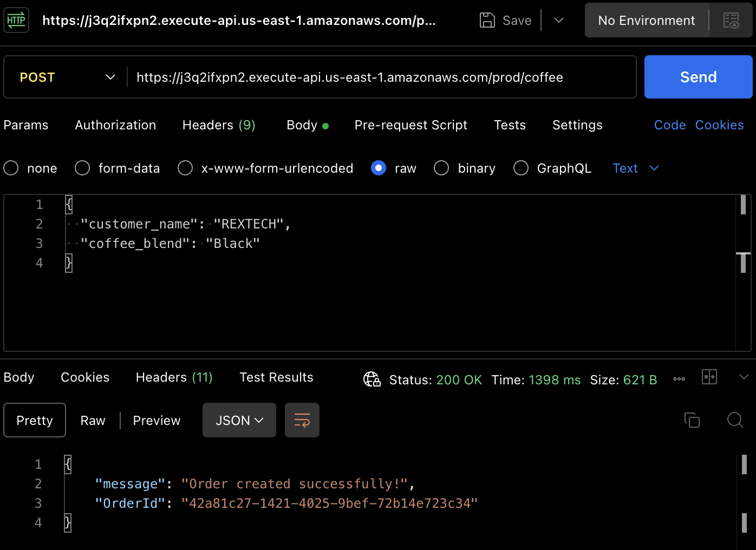Viewport: 756px width, 550px height.
Task: Click the Save button label
Action: click(x=517, y=21)
